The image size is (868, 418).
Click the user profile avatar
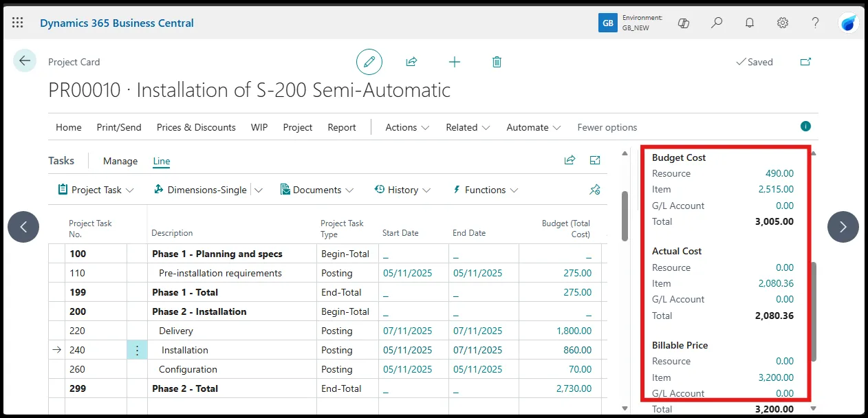[x=849, y=23]
